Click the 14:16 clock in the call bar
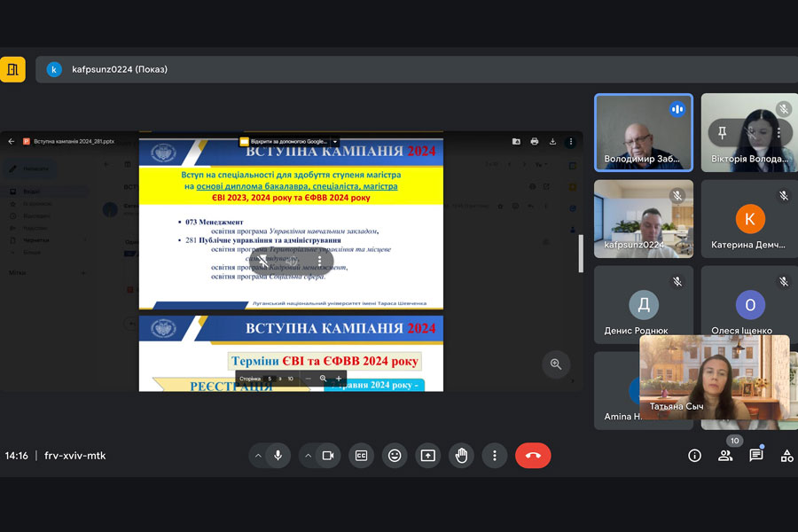Screen dimensions: 798x532 16,456
